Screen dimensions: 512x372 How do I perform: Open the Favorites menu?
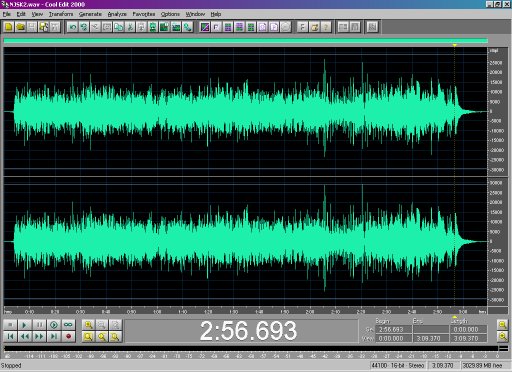[x=144, y=14]
